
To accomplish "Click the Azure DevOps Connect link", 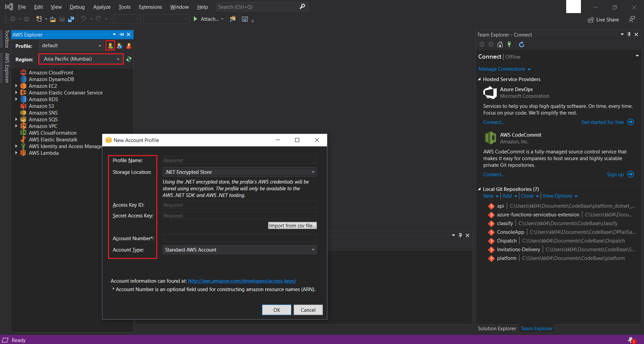I will [x=494, y=122].
